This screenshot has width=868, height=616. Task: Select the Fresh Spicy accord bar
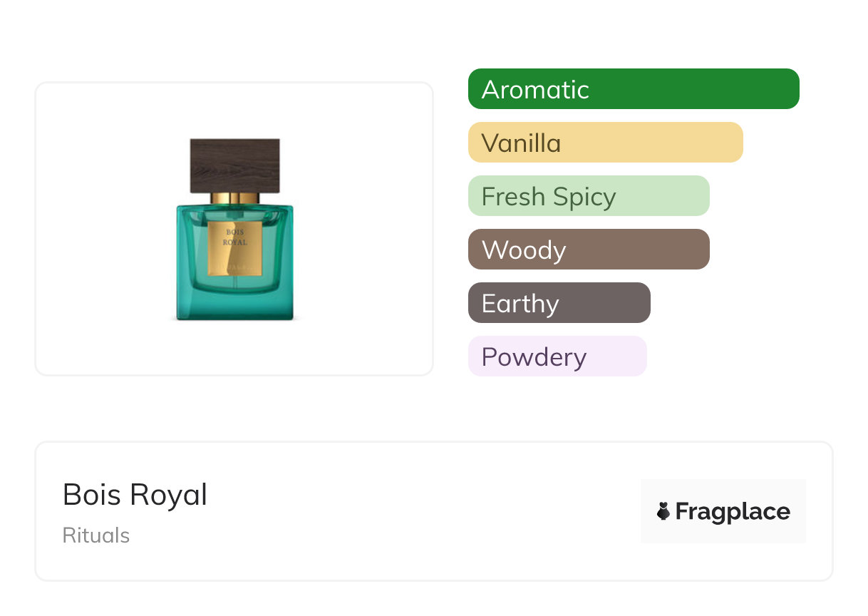588,196
